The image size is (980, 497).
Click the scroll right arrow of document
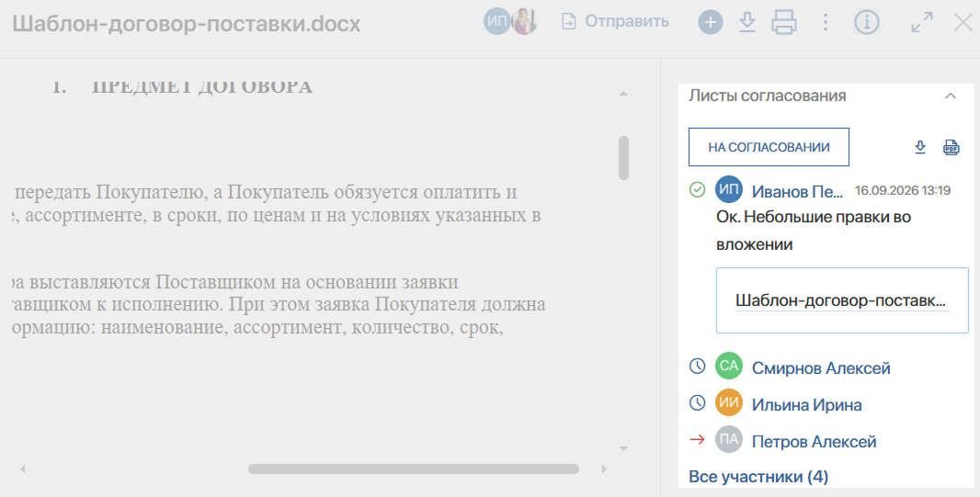pyautogui.click(x=604, y=469)
